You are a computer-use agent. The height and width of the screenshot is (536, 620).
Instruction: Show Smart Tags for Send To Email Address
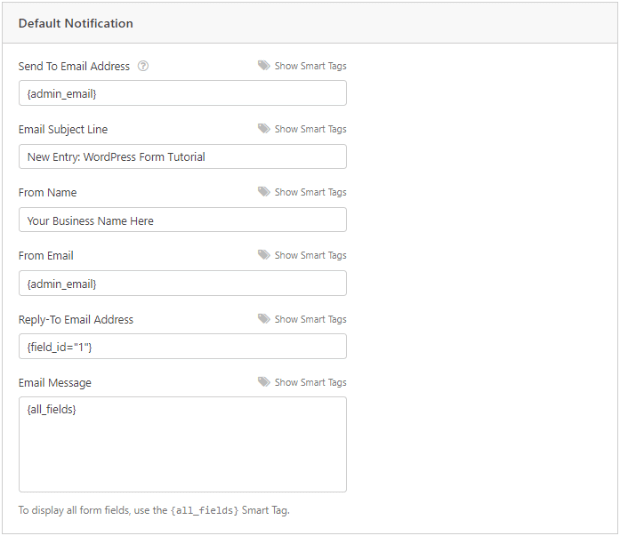(x=310, y=66)
